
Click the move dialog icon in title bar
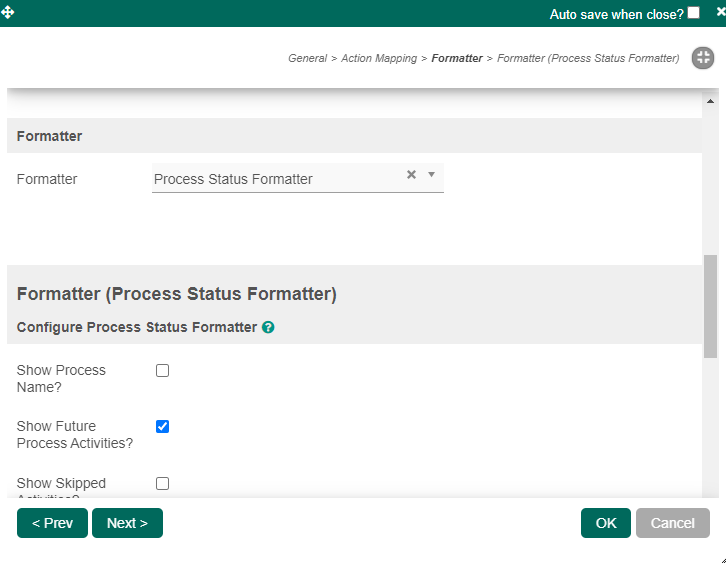8,12
